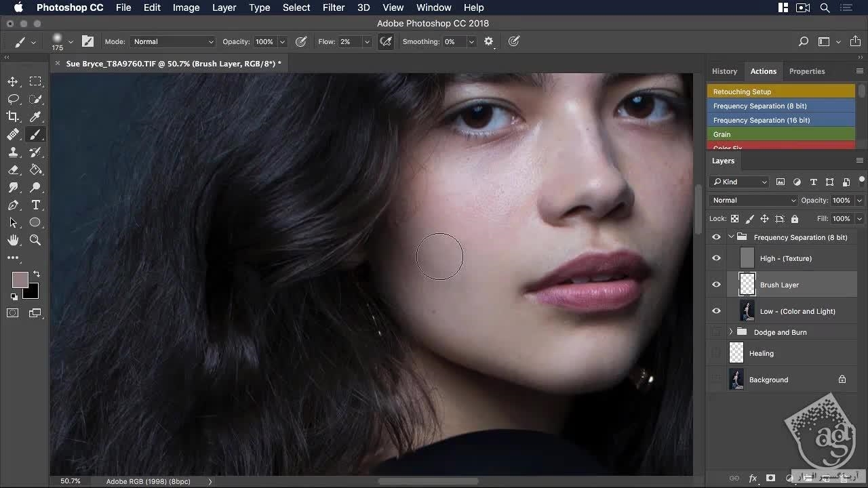Select the Zoom tool

pyautogui.click(x=35, y=240)
